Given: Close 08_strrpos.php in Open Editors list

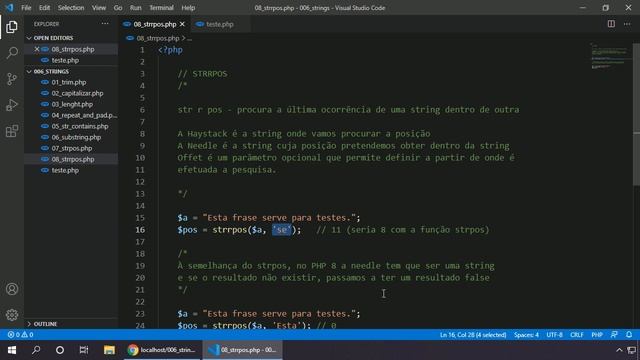Looking at the screenshot, I should coord(37,49).
